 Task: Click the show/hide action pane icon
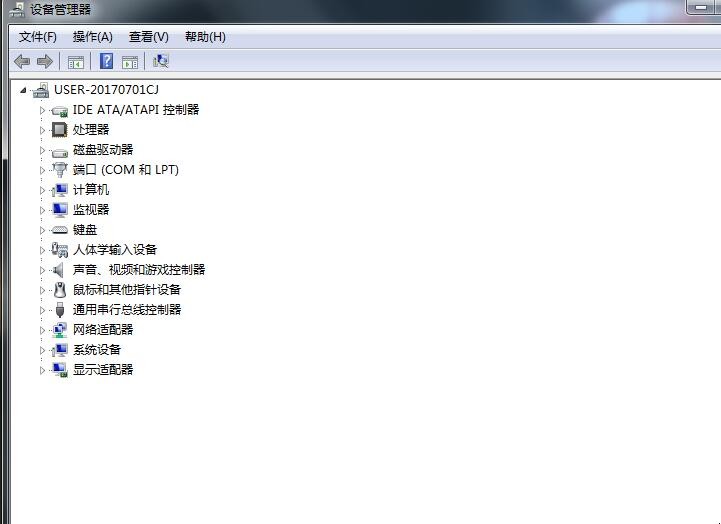click(x=130, y=61)
